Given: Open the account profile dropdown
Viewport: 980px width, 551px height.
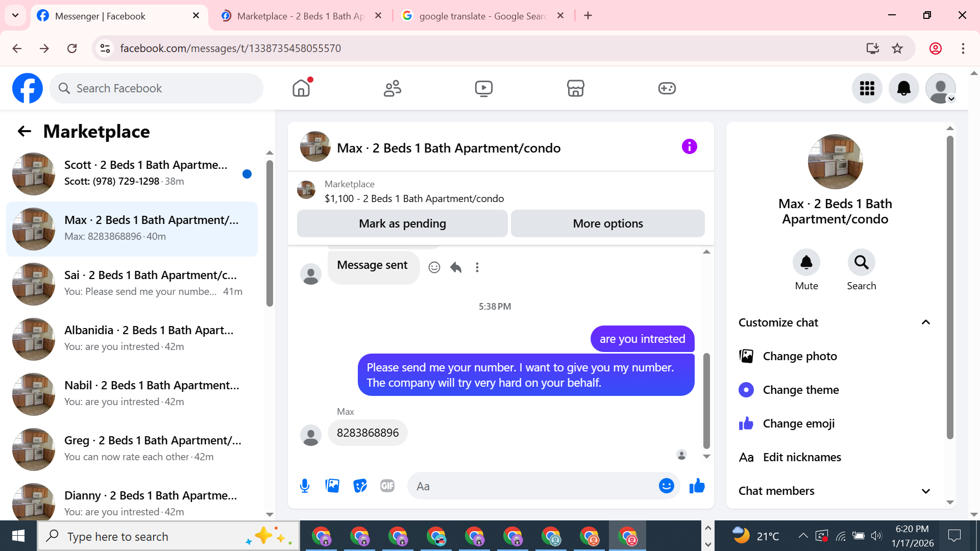Looking at the screenshot, I should pyautogui.click(x=940, y=88).
